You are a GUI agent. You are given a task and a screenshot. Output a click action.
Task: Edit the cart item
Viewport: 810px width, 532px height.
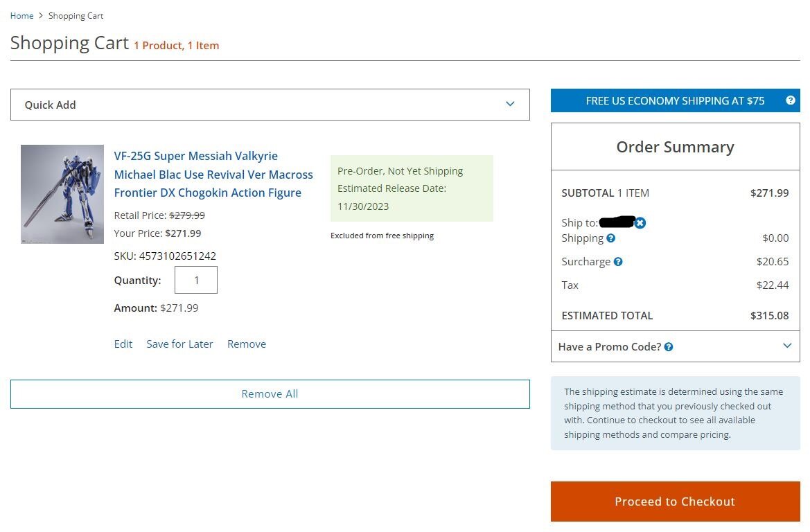pos(123,344)
